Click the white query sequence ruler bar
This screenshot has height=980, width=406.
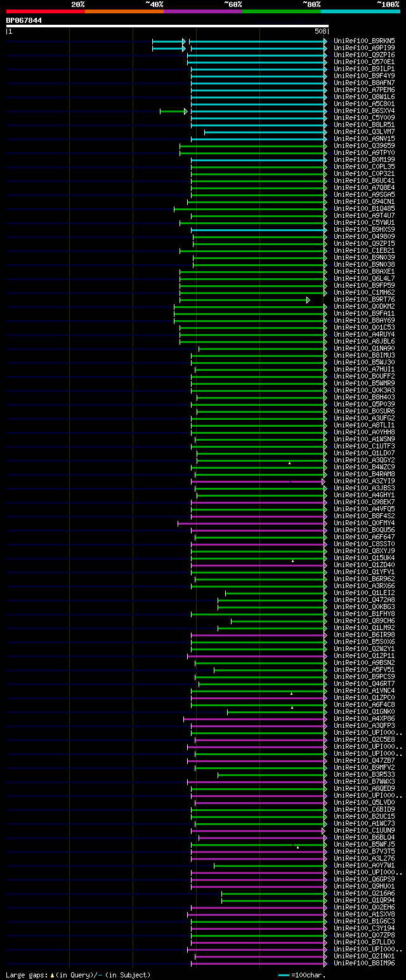[167, 26]
